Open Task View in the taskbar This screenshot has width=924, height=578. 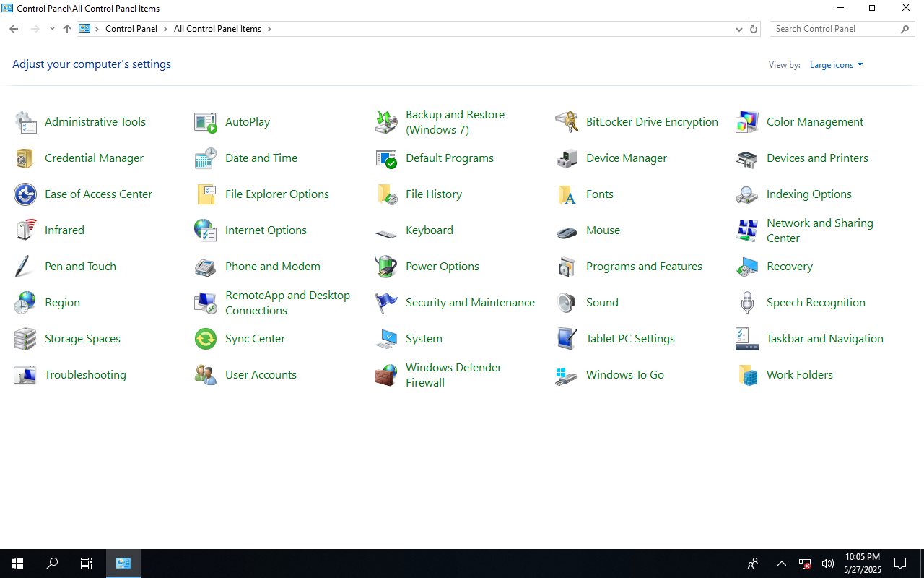pyautogui.click(x=87, y=564)
